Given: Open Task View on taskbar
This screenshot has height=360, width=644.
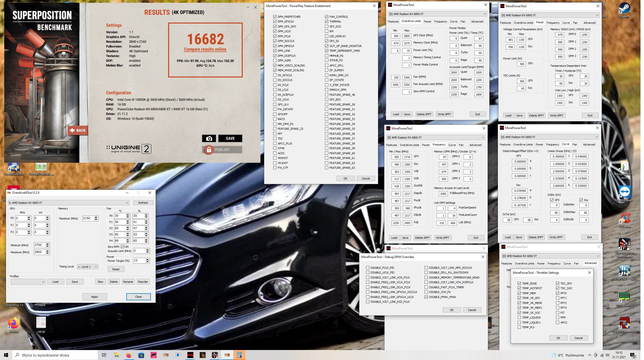Looking at the screenshot, I should (104, 355).
